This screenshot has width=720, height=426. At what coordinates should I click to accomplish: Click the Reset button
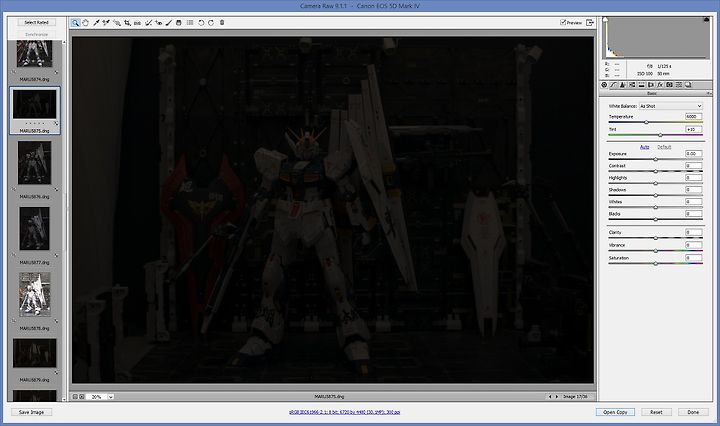(656, 412)
